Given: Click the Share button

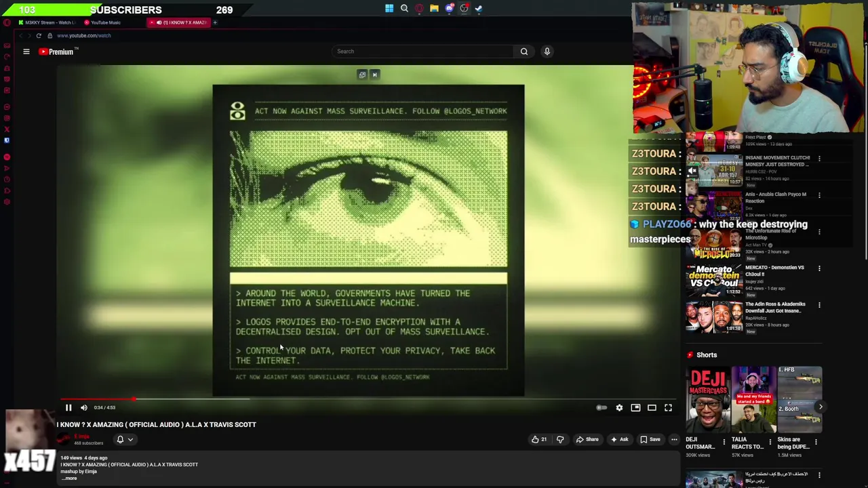Looking at the screenshot, I should pos(587,439).
